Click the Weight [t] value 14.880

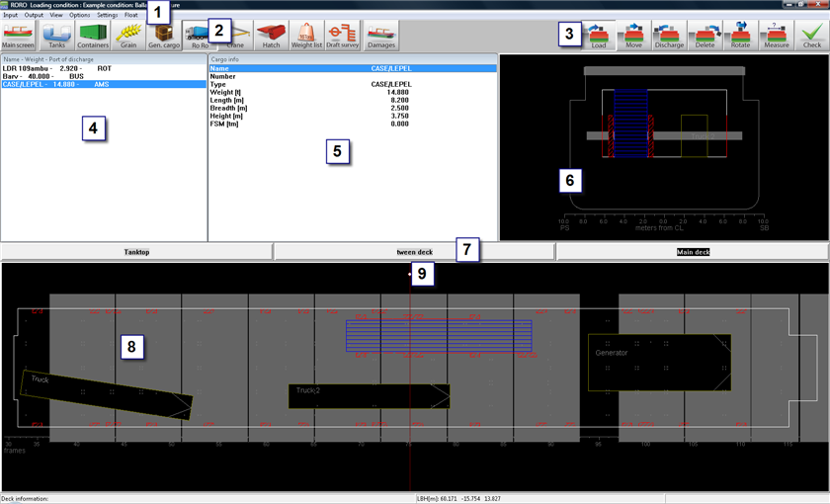[397, 92]
